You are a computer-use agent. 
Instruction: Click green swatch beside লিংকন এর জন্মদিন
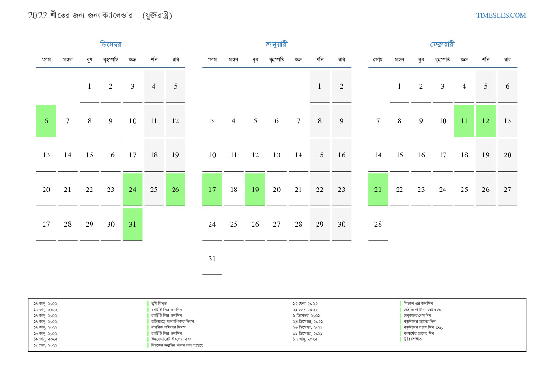point(401,303)
